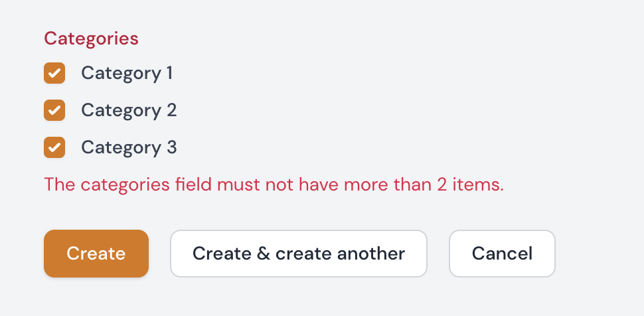644x316 pixels.
Task: Save and start another via Create another
Action: coord(299,254)
